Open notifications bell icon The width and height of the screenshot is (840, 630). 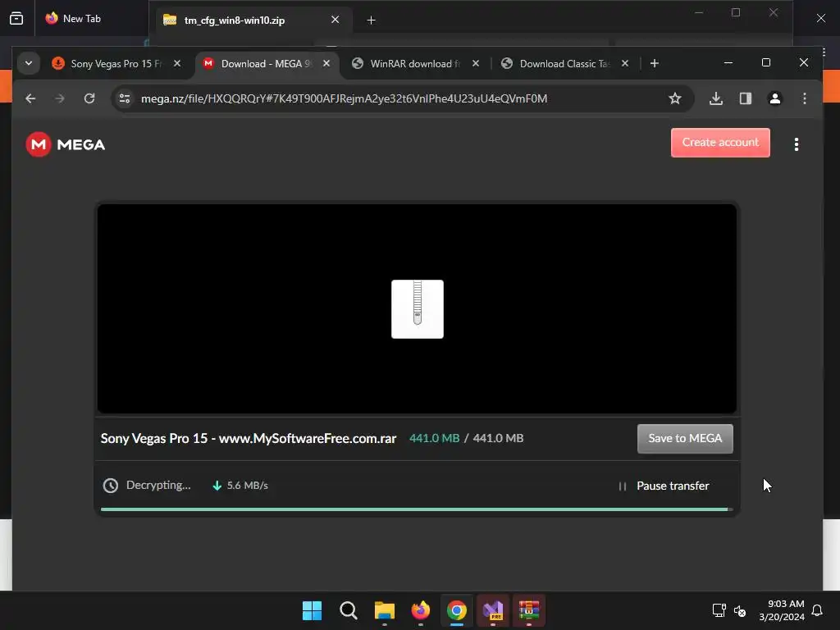coord(817,610)
